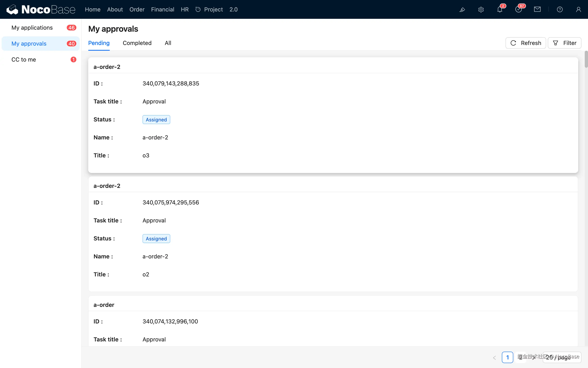Open the notifications bell icon
Viewport: 588px width, 368px height.
tap(500, 9)
